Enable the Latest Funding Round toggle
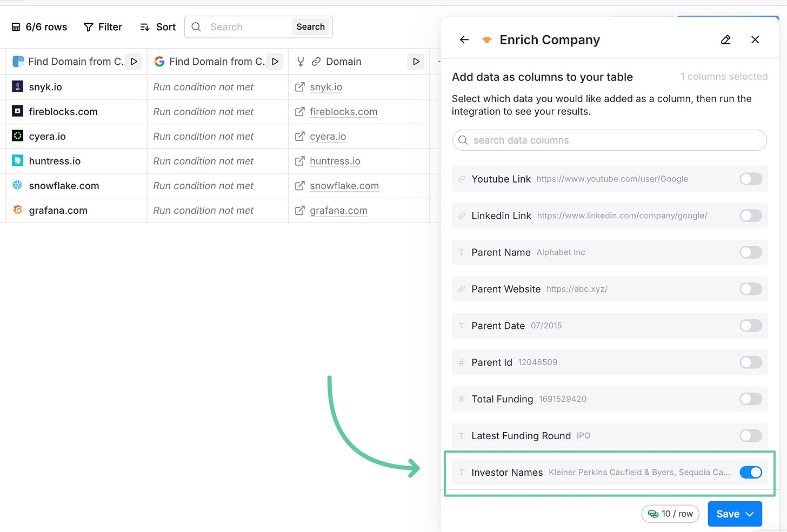 [751, 436]
